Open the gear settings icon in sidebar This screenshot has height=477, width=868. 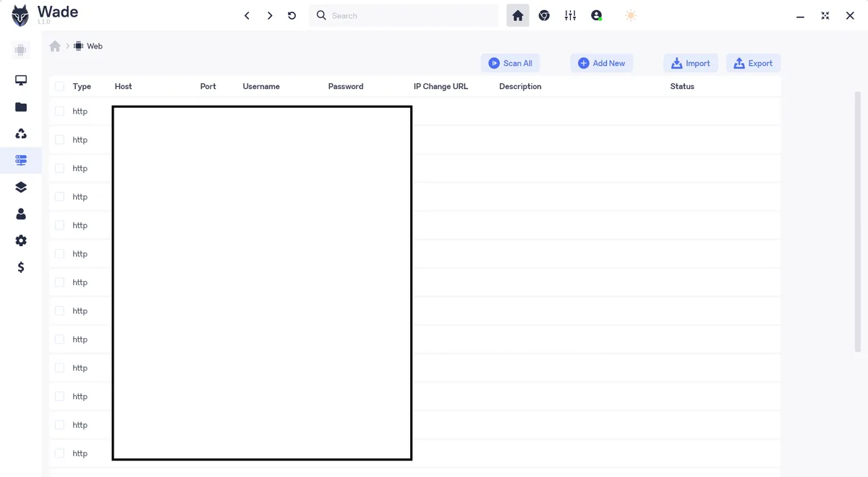21,240
